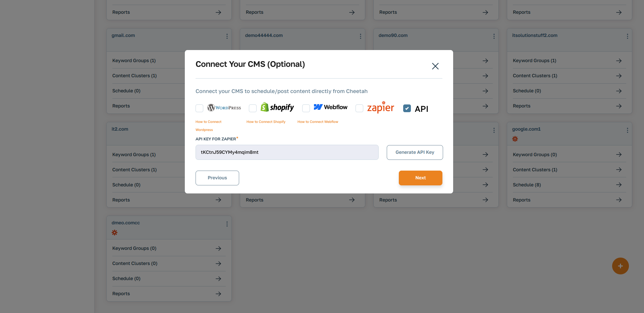The height and width of the screenshot is (313, 644).
Task: Click the Shopify logo
Action: tap(277, 107)
